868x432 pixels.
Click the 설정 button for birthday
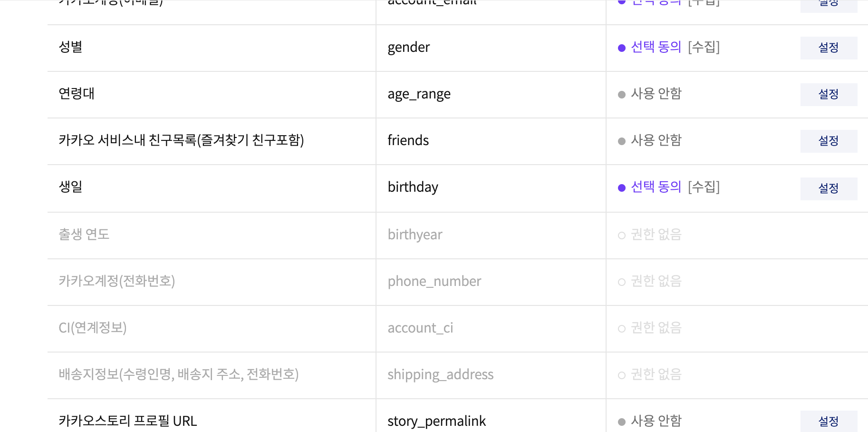(x=828, y=188)
